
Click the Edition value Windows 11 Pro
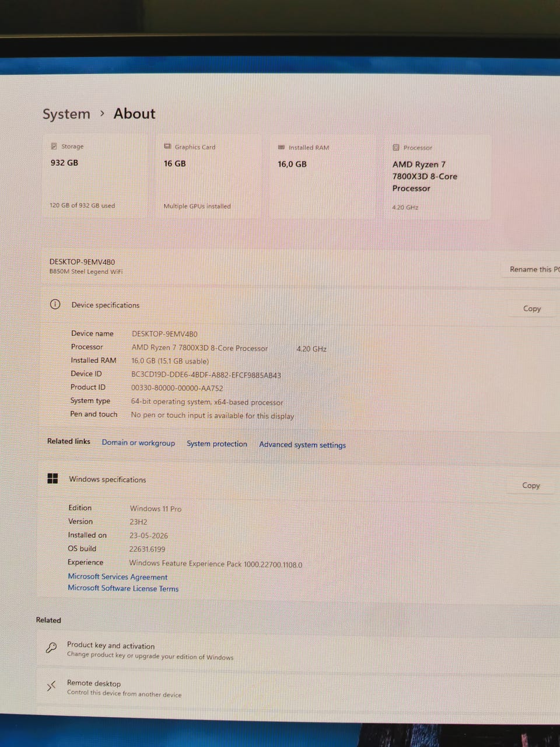click(x=155, y=509)
